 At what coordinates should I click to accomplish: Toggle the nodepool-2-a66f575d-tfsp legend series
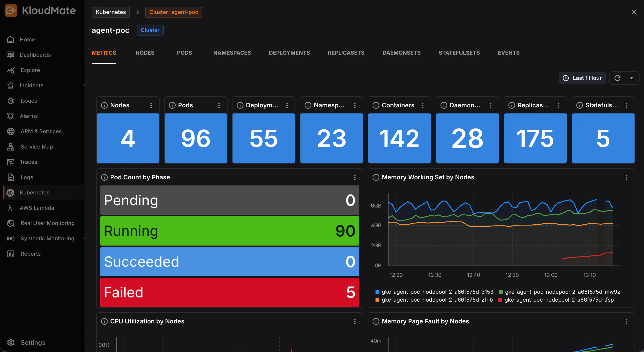coord(556,300)
